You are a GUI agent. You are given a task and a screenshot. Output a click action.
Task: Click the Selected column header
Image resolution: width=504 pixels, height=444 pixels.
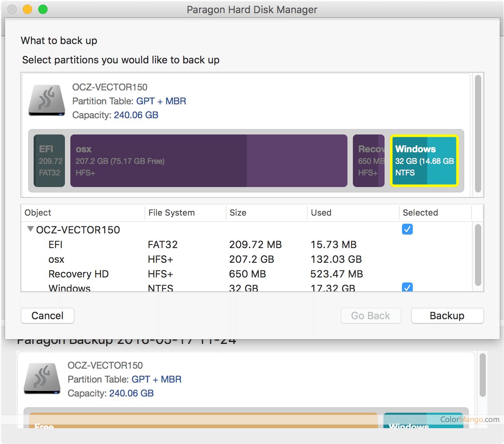[435, 213]
